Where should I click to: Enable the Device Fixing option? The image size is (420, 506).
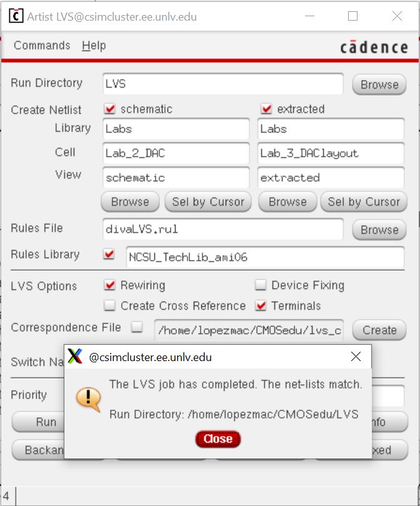coord(261,285)
